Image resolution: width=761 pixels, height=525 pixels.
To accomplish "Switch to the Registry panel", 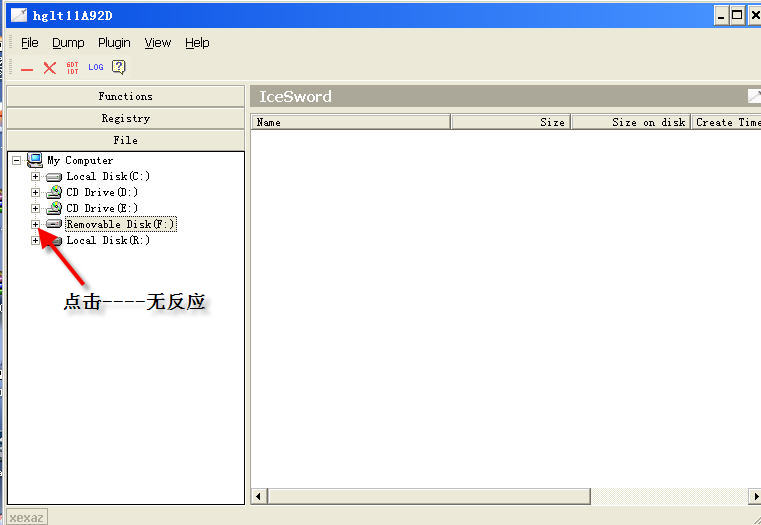I will pyautogui.click(x=126, y=118).
